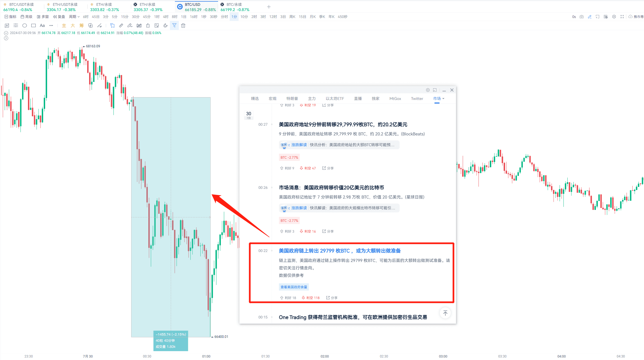Open news panel settings gear icon

click(x=428, y=90)
